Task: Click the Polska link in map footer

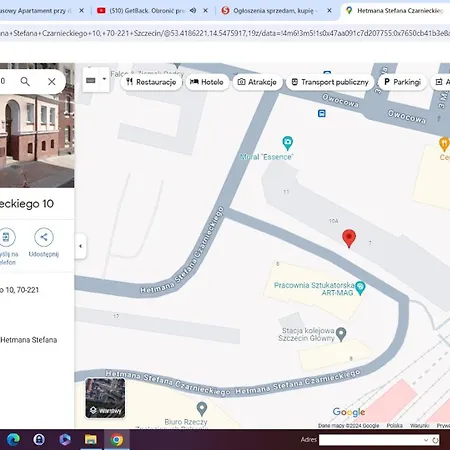Action: click(395, 426)
